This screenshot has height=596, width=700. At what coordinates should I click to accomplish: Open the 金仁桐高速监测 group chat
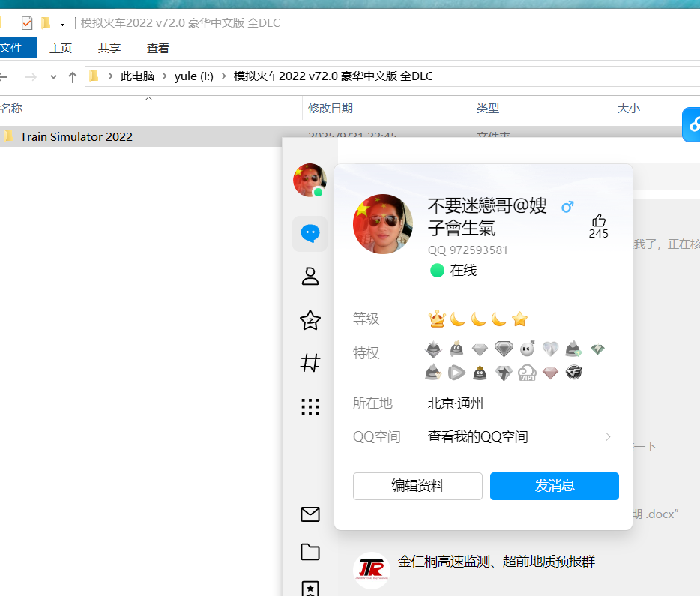point(495,562)
